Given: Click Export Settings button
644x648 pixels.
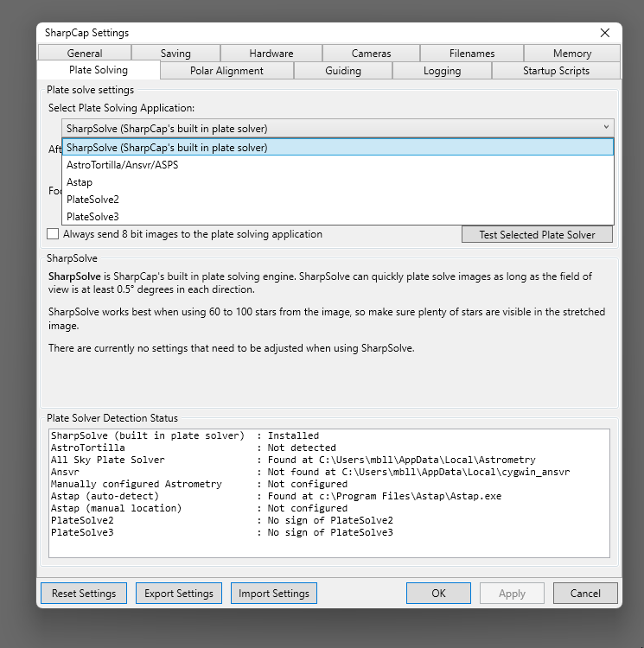Looking at the screenshot, I should click(x=179, y=593).
